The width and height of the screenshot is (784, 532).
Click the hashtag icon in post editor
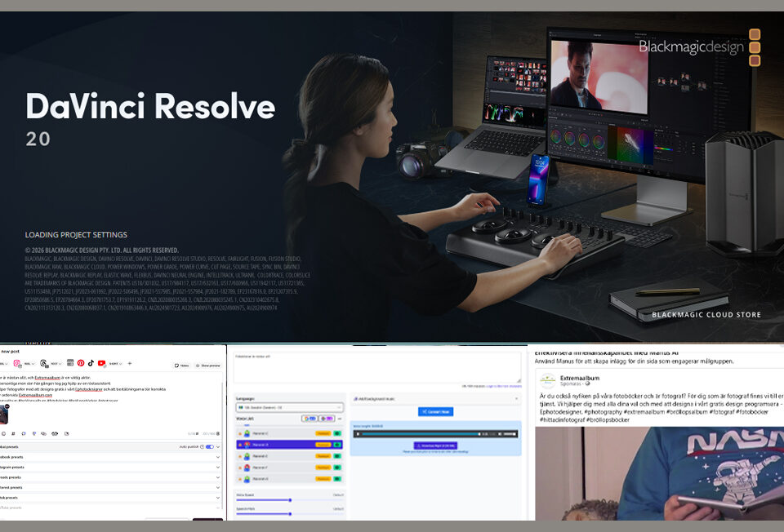point(13,433)
